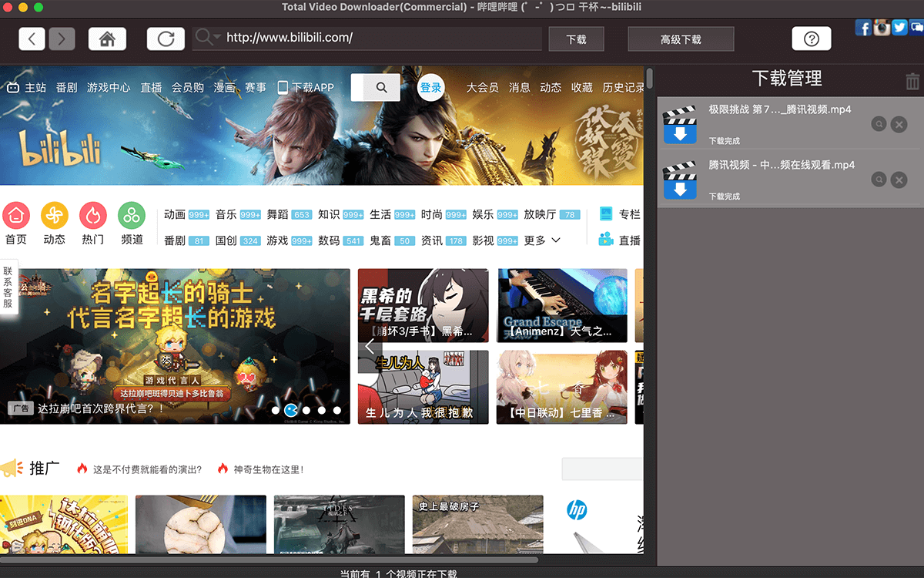Click the round 登录 login button
This screenshot has width=924, height=578.
(x=431, y=87)
